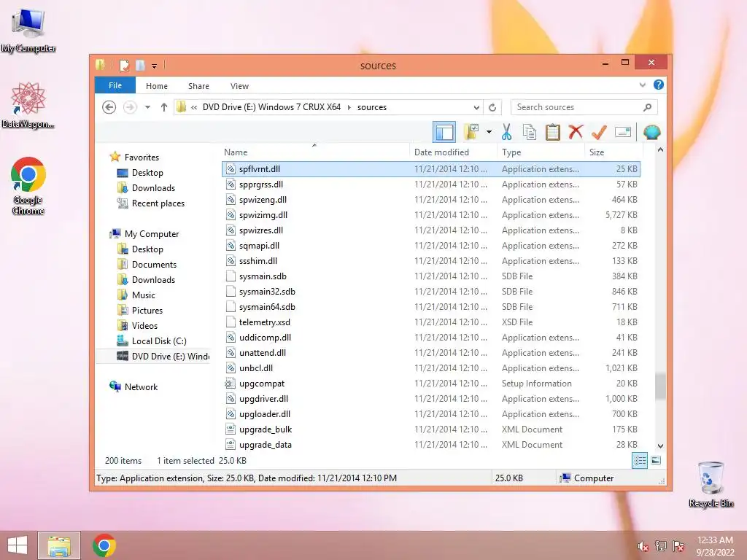
Task: Sort by the Type column header
Action: pyautogui.click(x=541, y=152)
